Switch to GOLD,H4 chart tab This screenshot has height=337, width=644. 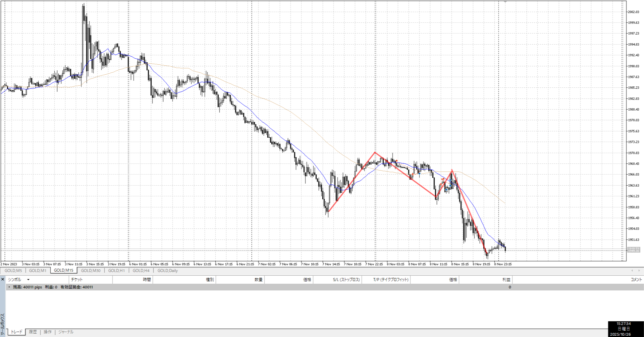tap(141, 271)
